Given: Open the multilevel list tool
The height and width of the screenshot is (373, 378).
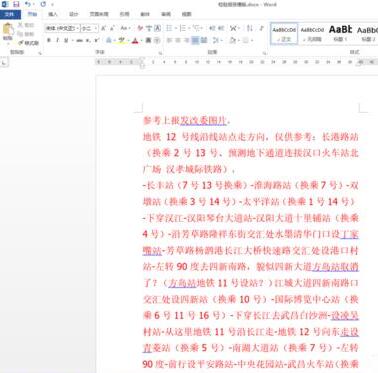Looking at the screenshot, I should click(x=197, y=29).
